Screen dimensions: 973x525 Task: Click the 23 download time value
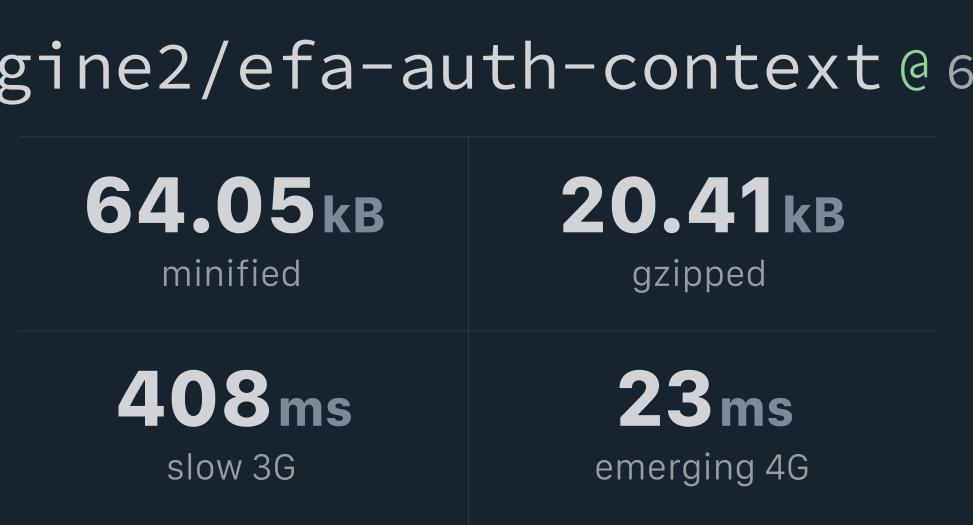(x=665, y=398)
